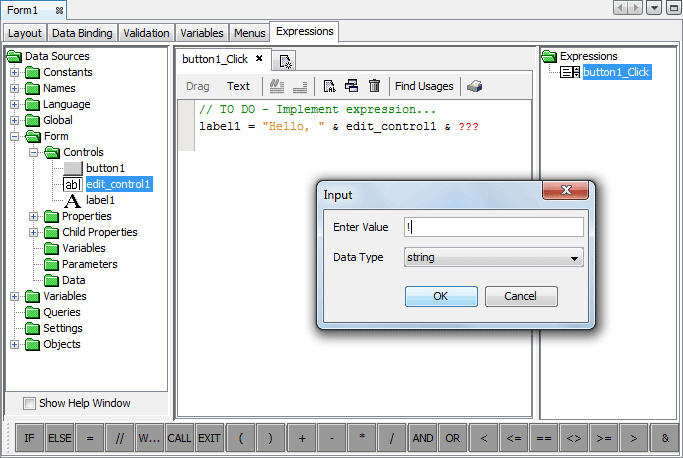Select the edit_control1 control icon
This screenshot has width=683, height=458.
click(73, 184)
